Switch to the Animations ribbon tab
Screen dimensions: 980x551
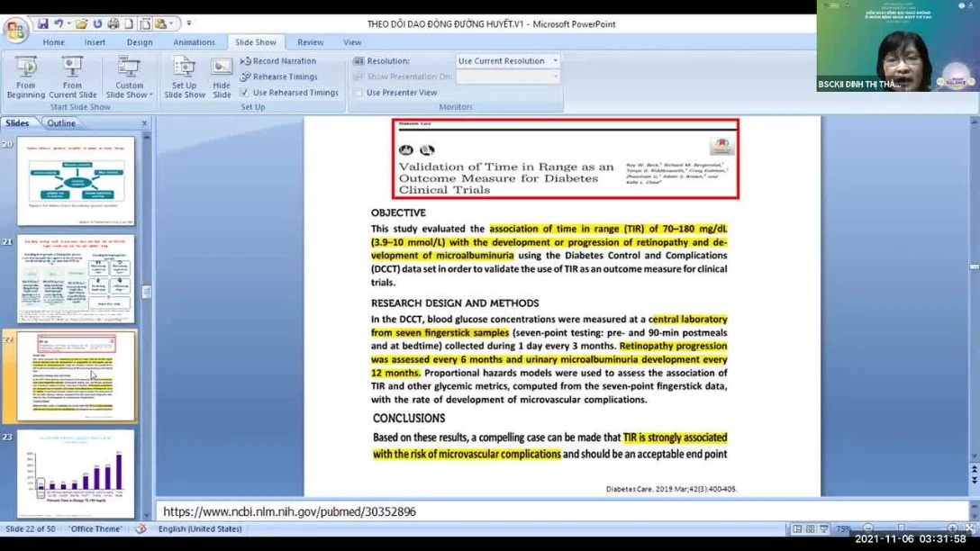coord(194,42)
